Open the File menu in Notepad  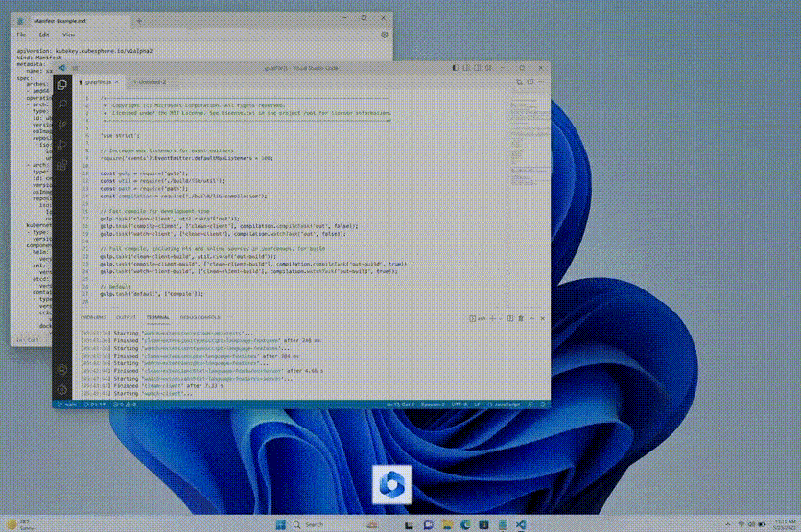tap(21, 35)
